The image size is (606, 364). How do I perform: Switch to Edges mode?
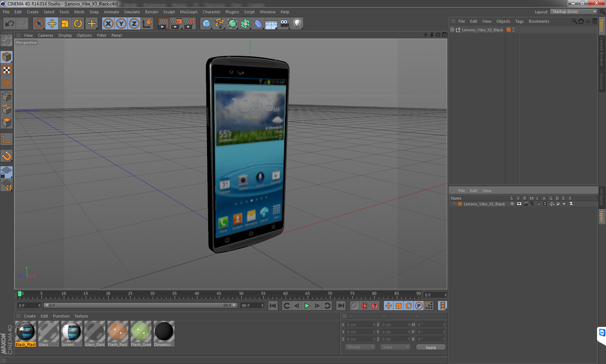[x=6, y=110]
